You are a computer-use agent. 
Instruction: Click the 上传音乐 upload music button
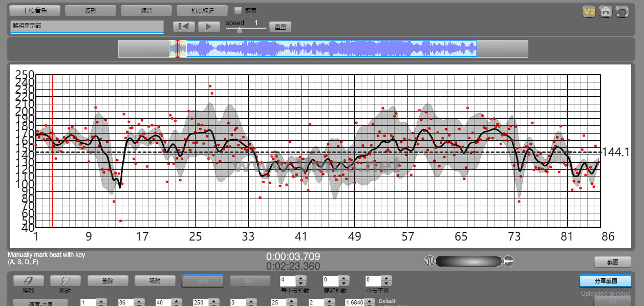35,10
